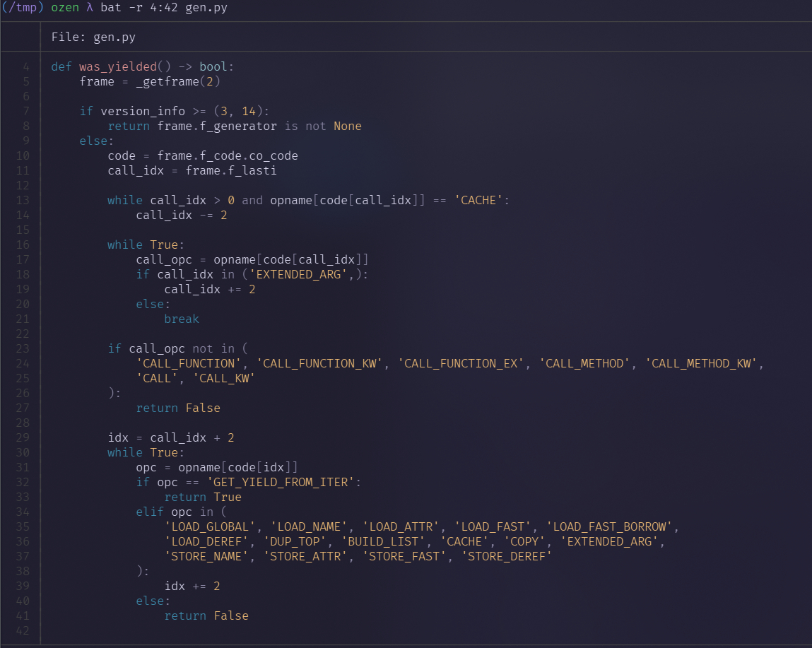
Task: Click the 'CALL_FUNCTION_EX' string
Action: 464,363
